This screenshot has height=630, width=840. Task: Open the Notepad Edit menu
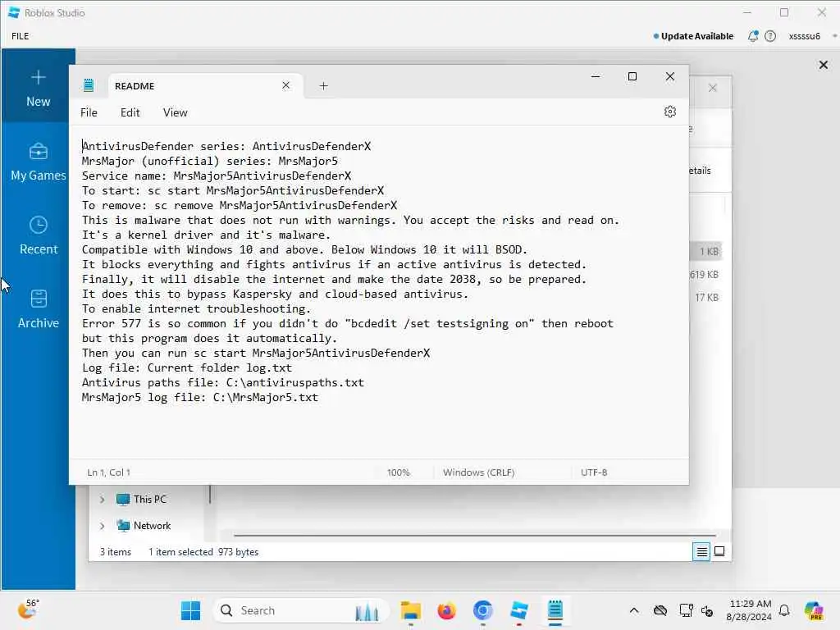[x=130, y=112]
